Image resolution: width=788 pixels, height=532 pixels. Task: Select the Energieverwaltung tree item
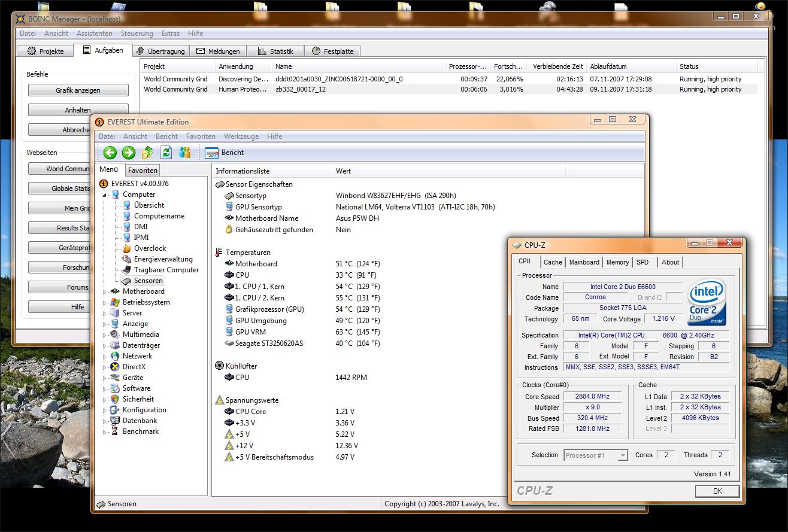click(163, 259)
